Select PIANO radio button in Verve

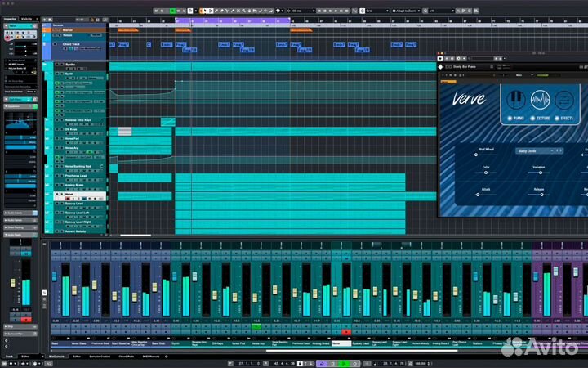(510, 119)
